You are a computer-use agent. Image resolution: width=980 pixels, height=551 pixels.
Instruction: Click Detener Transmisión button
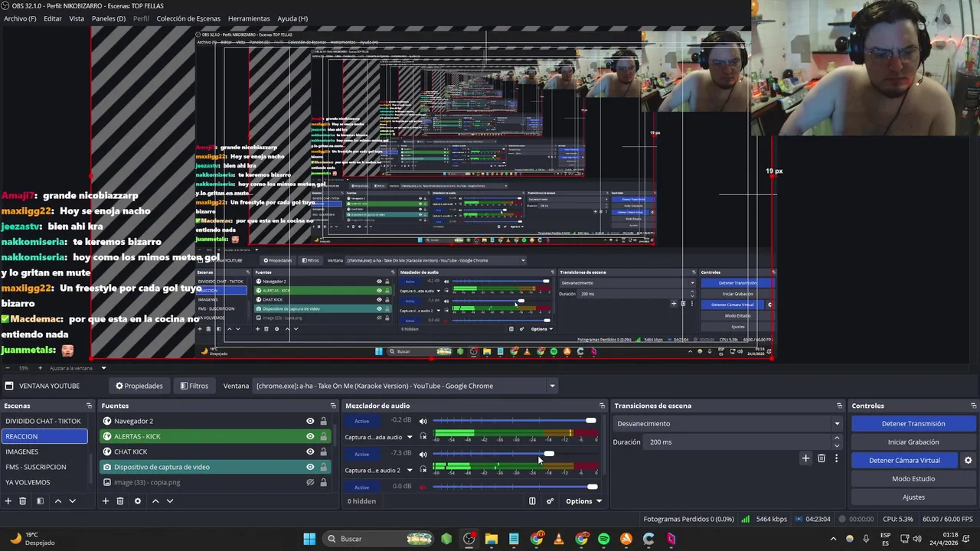point(913,423)
